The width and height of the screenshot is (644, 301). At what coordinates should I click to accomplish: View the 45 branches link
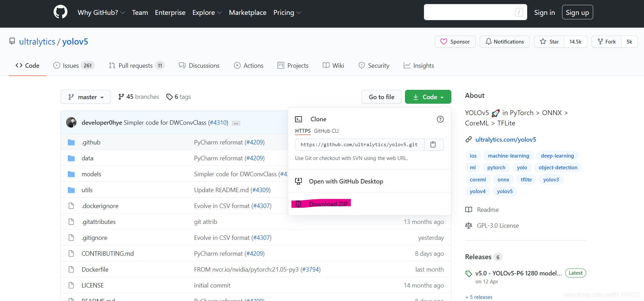coord(139,97)
